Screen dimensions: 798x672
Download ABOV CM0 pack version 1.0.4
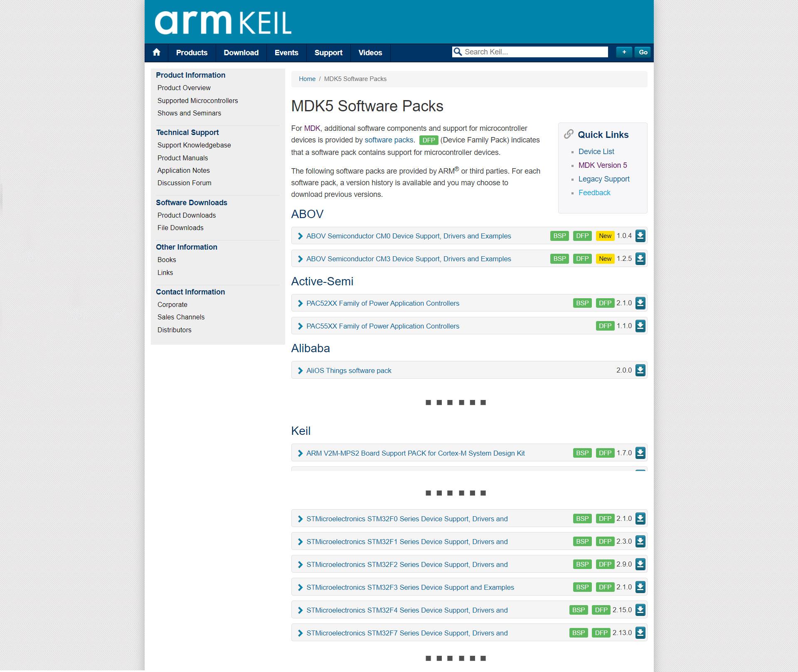pos(640,235)
